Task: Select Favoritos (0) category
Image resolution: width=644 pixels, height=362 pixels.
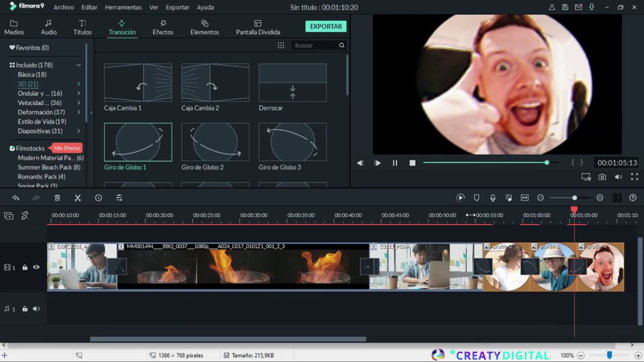Action: [x=32, y=48]
